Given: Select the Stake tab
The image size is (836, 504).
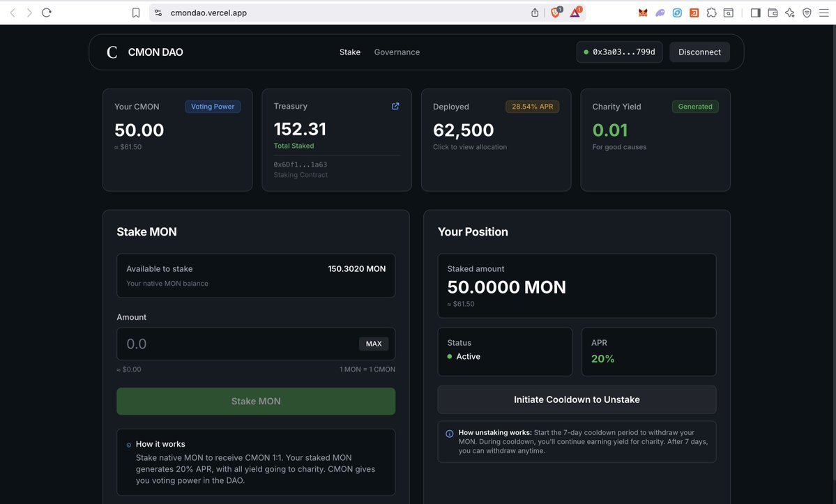Looking at the screenshot, I should [x=350, y=52].
